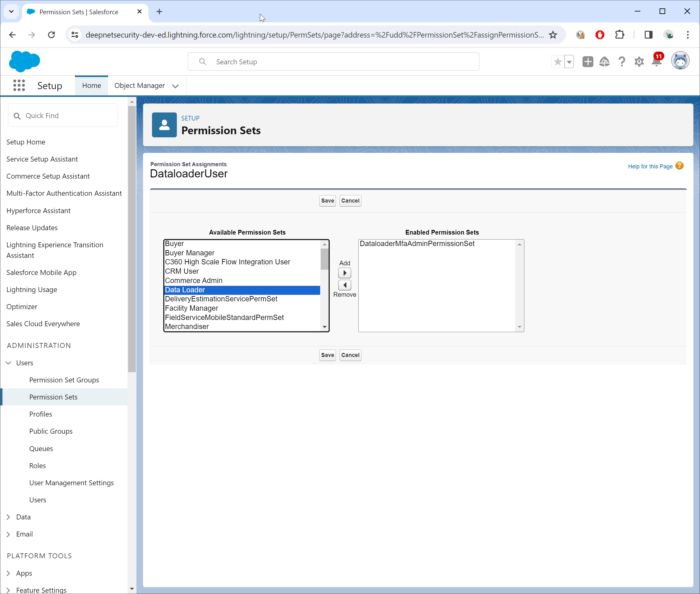Collapse the Users tree section
The image size is (700, 594).
pyautogui.click(x=8, y=363)
